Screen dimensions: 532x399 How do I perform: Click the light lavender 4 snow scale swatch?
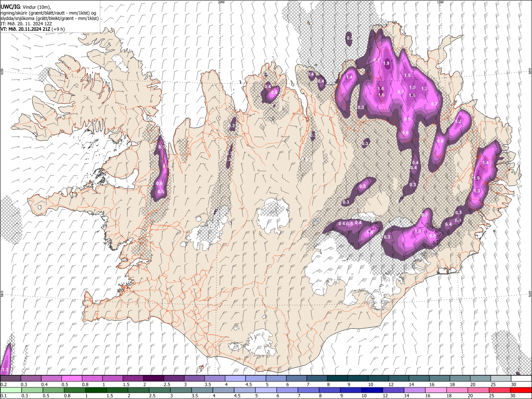pos(235,379)
